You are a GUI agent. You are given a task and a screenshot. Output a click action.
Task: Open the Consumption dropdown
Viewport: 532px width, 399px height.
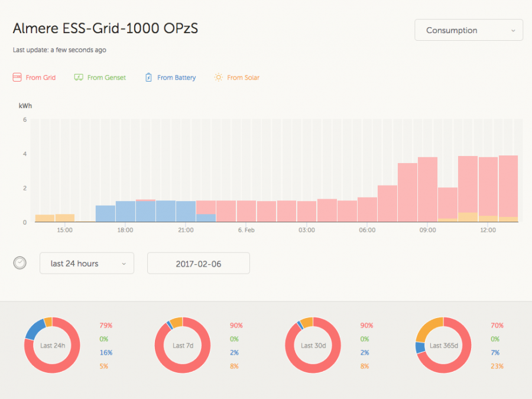point(468,30)
